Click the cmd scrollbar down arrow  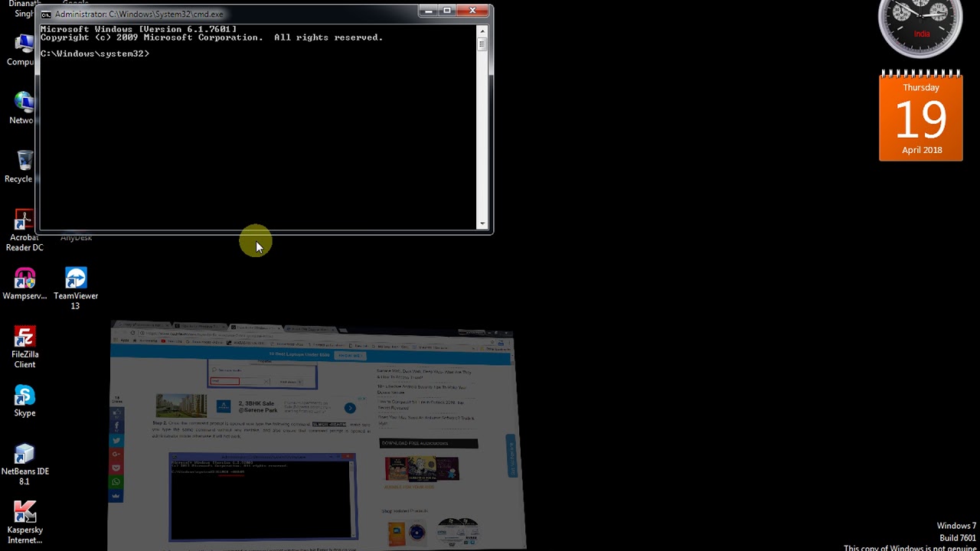click(x=482, y=223)
